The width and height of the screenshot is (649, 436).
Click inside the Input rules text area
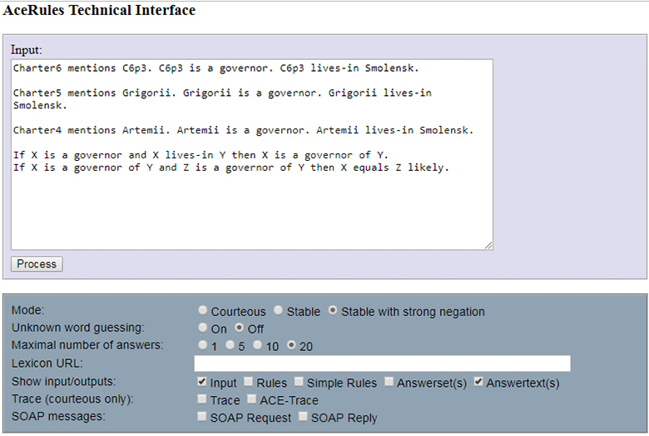[251, 200]
